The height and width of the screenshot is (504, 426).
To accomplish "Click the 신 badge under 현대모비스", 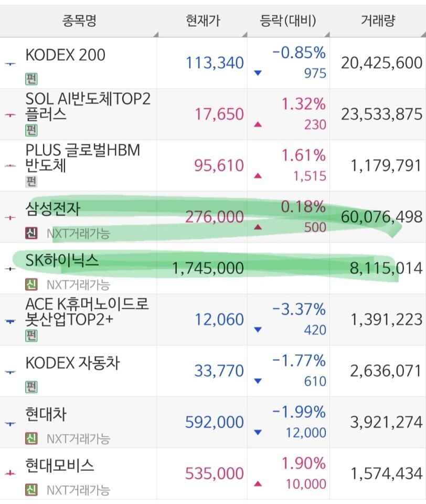I will pyautogui.click(x=31, y=490).
